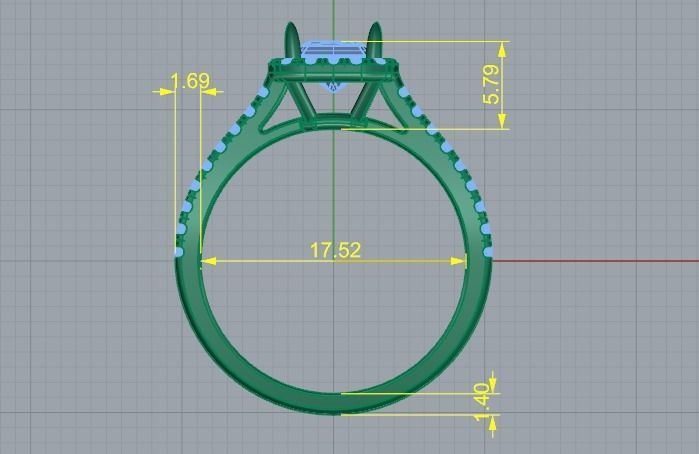Select the 5.79 setting height dimension label
This screenshot has width=699, height=454.
click(491, 84)
